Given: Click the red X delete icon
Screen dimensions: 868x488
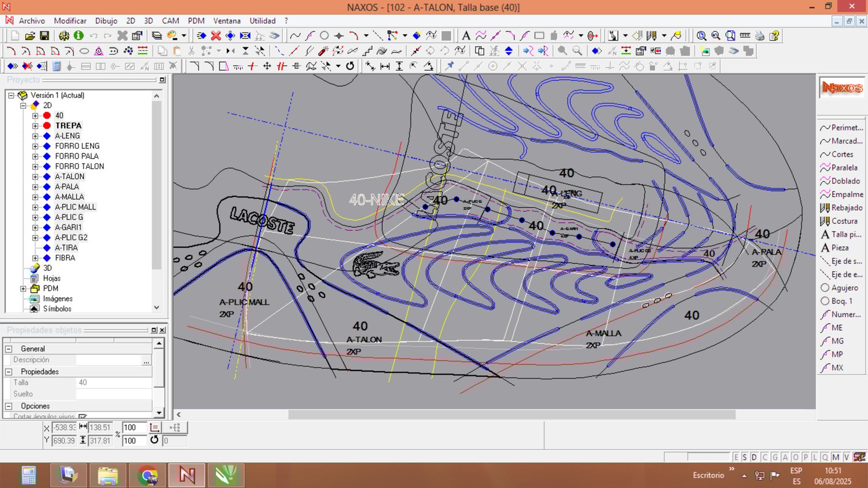Looking at the screenshot, I should point(216,36).
